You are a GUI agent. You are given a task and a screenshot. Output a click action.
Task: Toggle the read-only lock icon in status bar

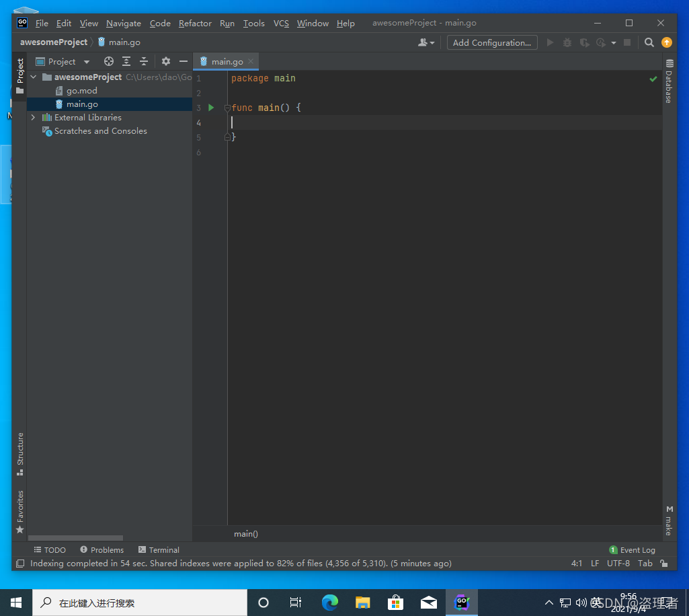pos(664,564)
